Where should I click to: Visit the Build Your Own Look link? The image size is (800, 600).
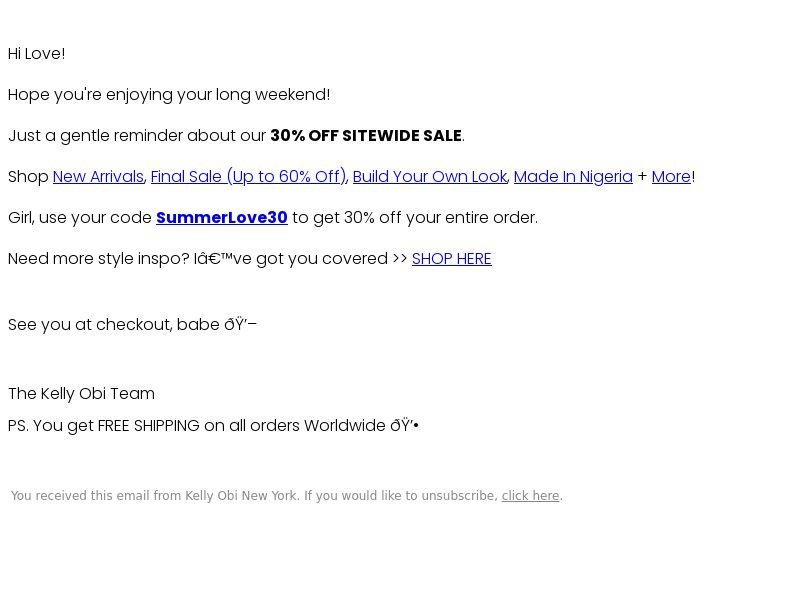pyautogui.click(x=430, y=177)
